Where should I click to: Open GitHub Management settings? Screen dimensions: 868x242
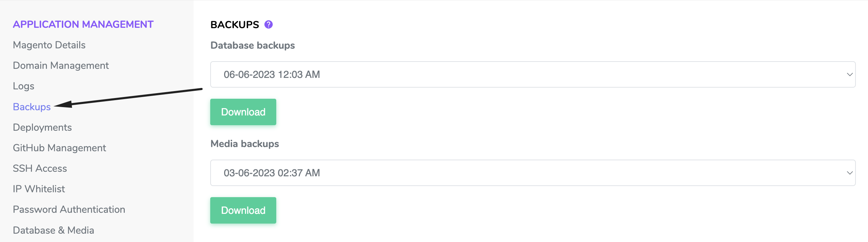click(59, 148)
